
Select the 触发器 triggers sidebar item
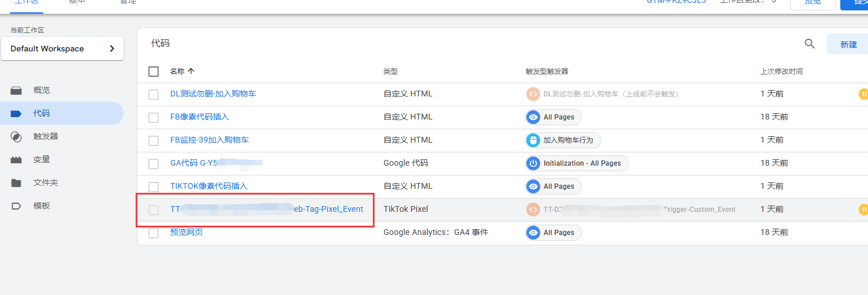click(46, 136)
